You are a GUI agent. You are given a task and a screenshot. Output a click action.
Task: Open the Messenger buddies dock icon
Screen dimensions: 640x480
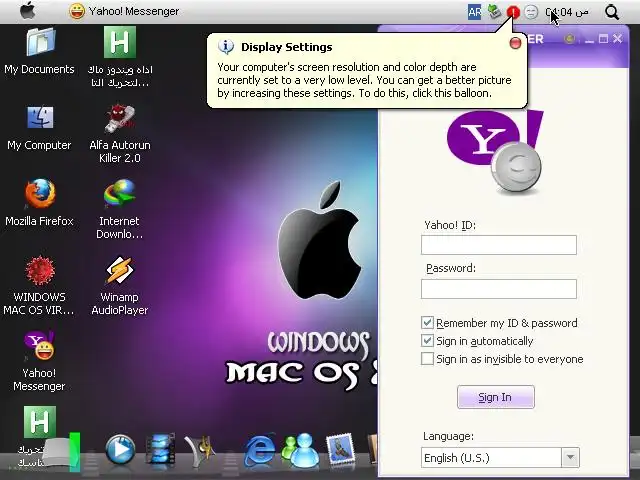(301, 450)
